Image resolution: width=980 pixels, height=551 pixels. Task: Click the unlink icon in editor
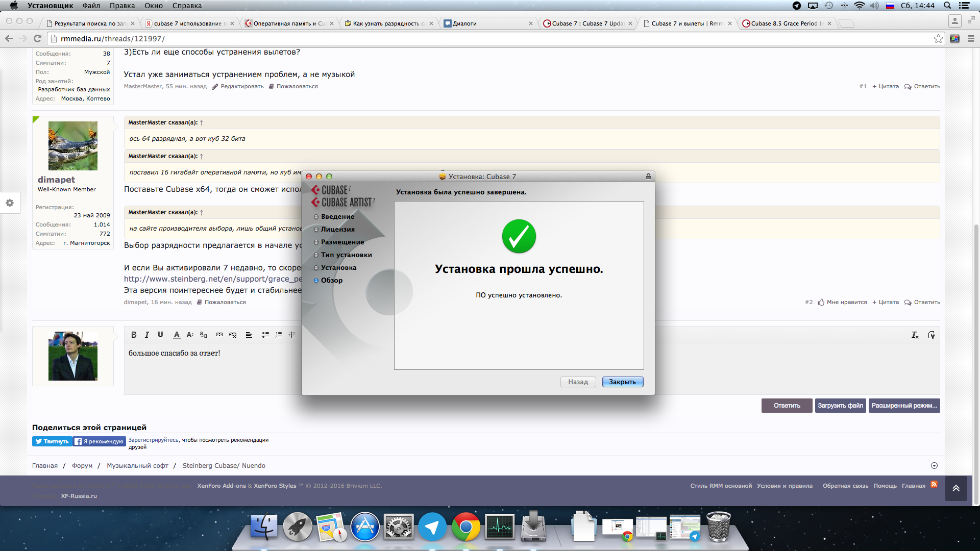[233, 335]
